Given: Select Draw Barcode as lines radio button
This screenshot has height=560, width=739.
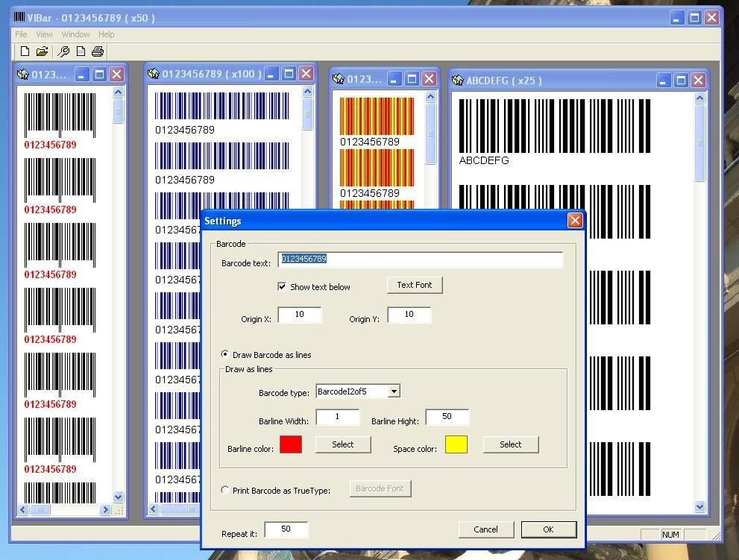Looking at the screenshot, I should pos(224,354).
